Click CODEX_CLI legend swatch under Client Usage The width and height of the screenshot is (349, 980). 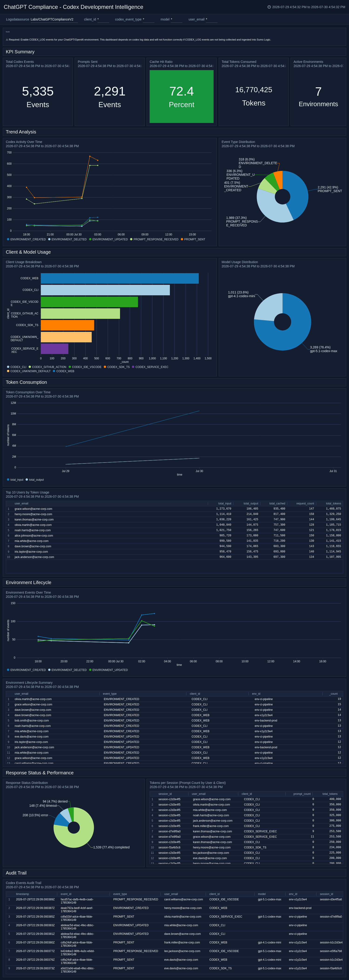point(8,367)
